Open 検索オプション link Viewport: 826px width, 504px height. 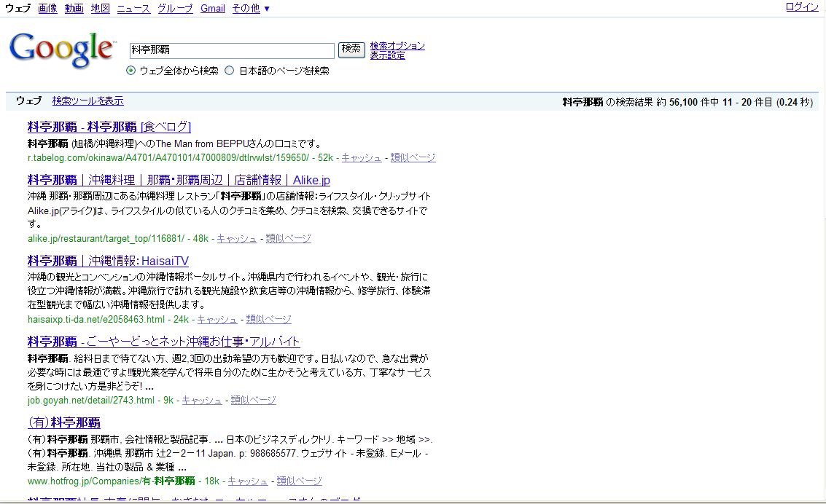tap(397, 46)
